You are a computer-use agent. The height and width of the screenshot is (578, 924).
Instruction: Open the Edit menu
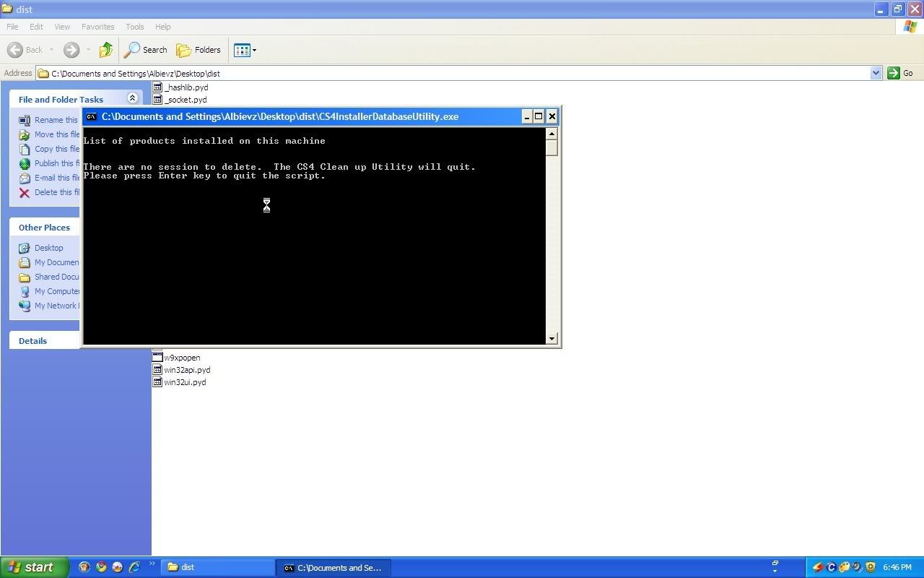coord(36,27)
